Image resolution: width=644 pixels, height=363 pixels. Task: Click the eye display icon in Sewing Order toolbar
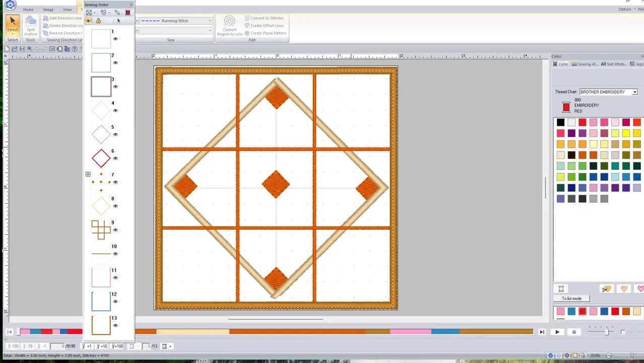click(88, 21)
